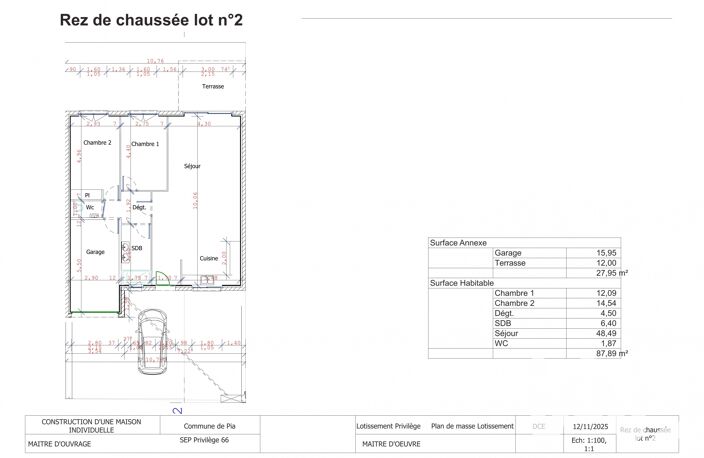Click the WC value '1,87'
The image size is (704, 458).
(x=608, y=344)
